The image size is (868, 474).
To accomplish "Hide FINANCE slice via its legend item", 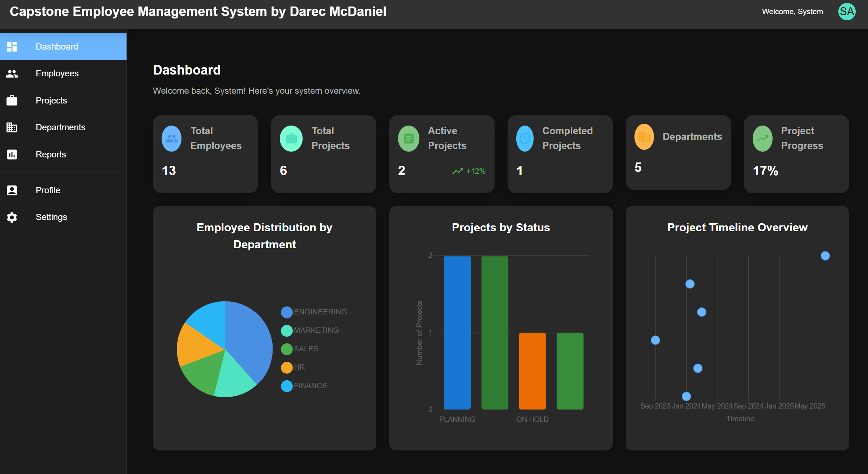I will pos(304,385).
